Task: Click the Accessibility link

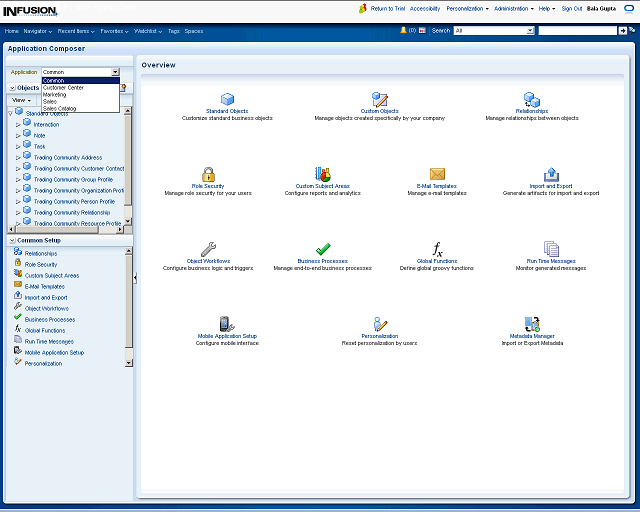Action: pyautogui.click(x=425, y=9)
